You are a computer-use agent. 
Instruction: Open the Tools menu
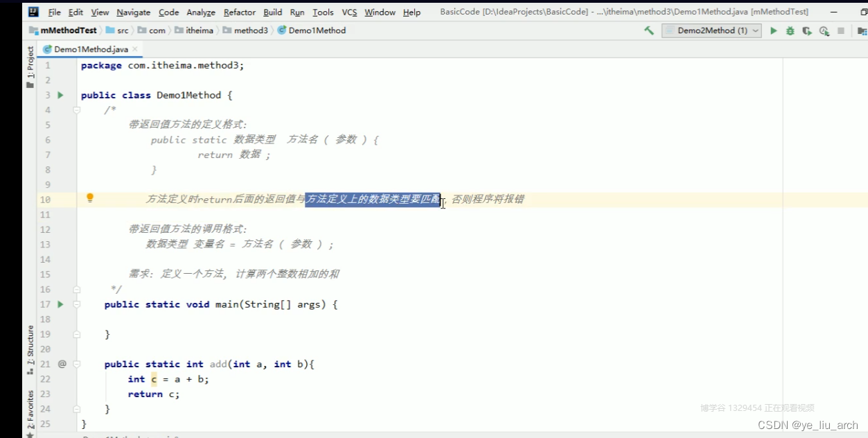(323, 12)
